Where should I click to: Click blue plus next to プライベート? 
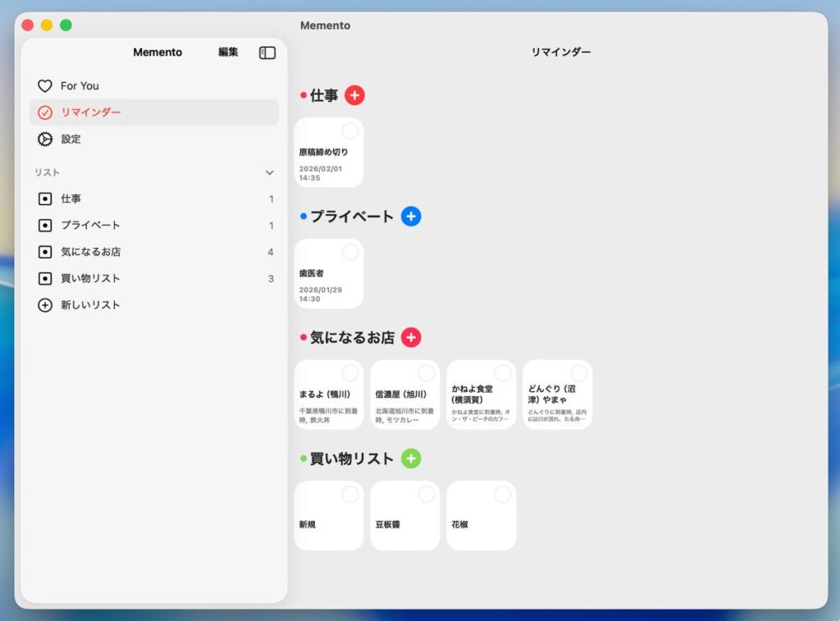click(411, 217)
